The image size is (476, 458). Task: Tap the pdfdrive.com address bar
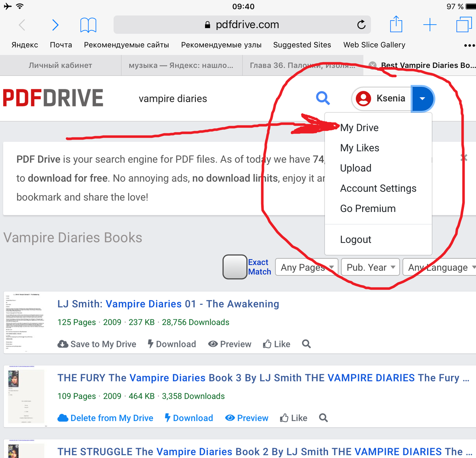click(242, 25)
